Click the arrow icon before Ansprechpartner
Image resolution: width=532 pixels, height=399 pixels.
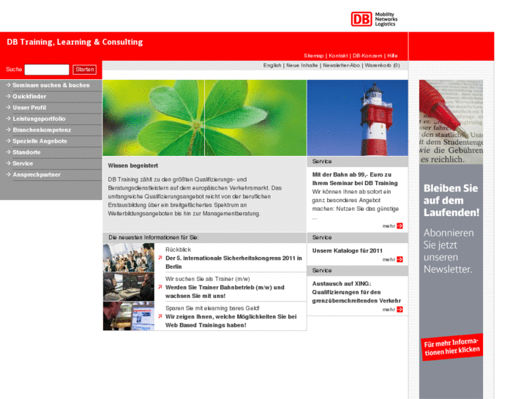(x=8, y=174)
